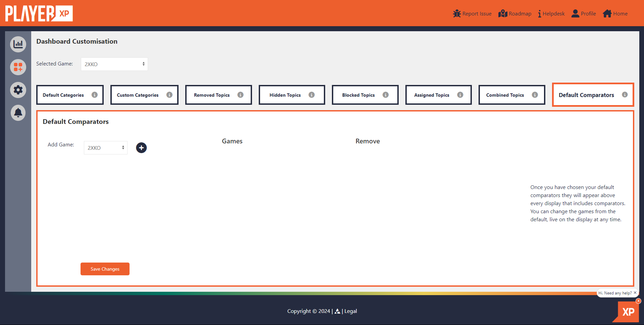Switch to the Removed Topics tab
The width and height of the screenshot is (644, 325).
(218, 95)
